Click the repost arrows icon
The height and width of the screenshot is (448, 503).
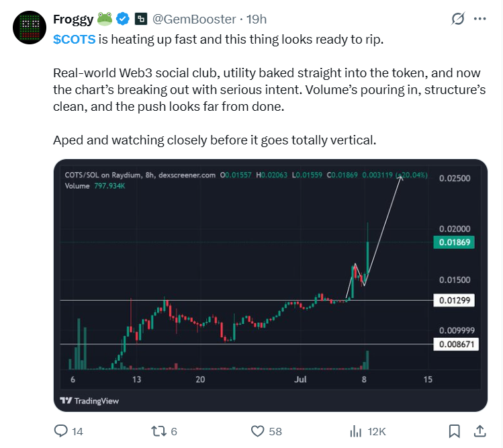click(158, 431)
